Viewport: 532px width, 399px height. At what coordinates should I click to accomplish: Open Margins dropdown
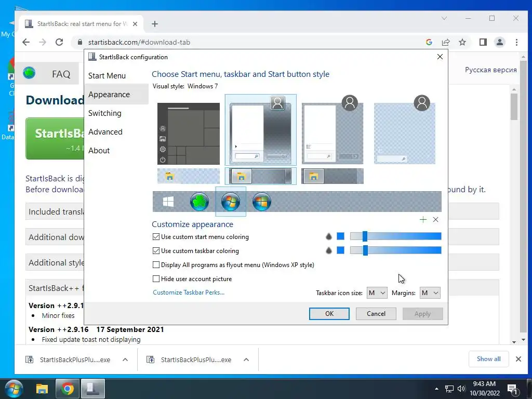(x=430, y=293)
